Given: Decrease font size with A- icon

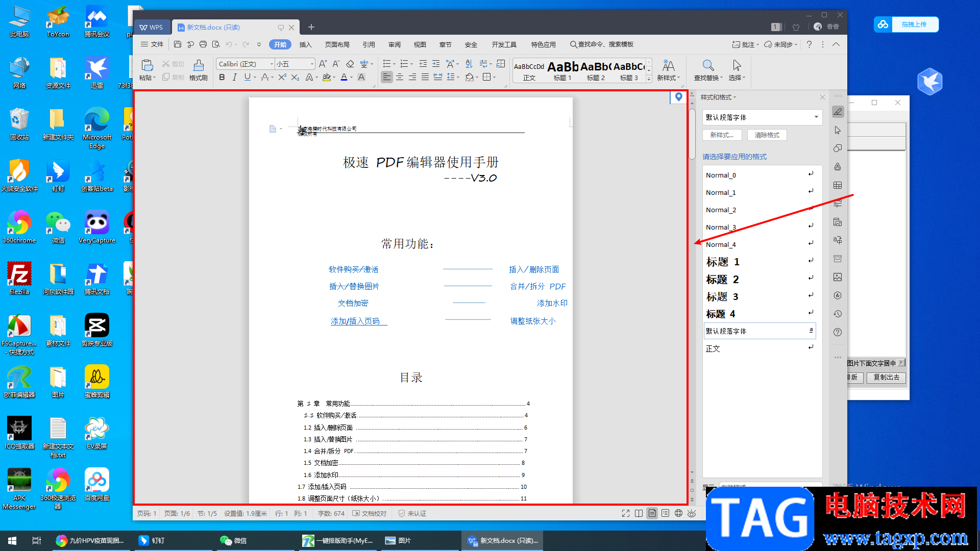Looking at the screenshot, I should [x=336, y=64].
